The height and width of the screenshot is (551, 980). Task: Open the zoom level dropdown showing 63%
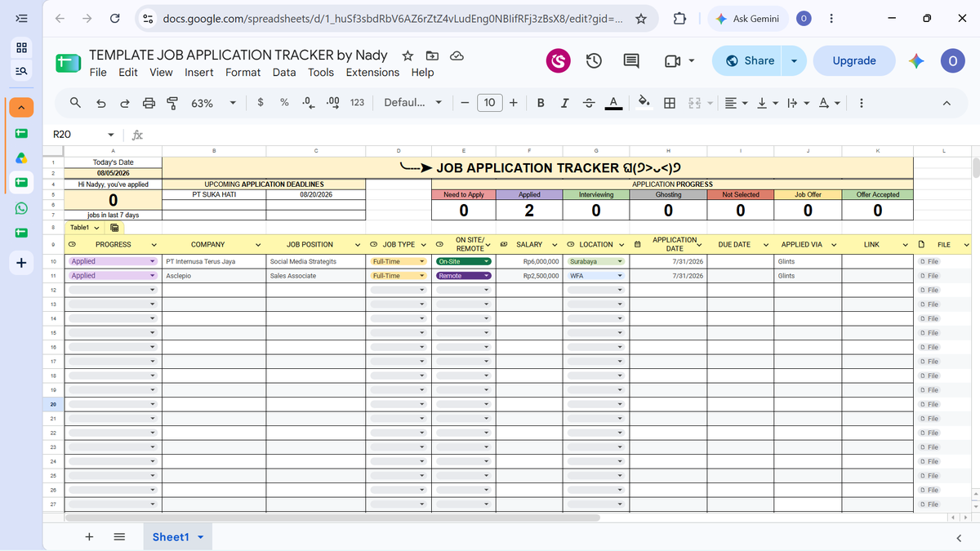pyautogui.click(x=214, y=103)
